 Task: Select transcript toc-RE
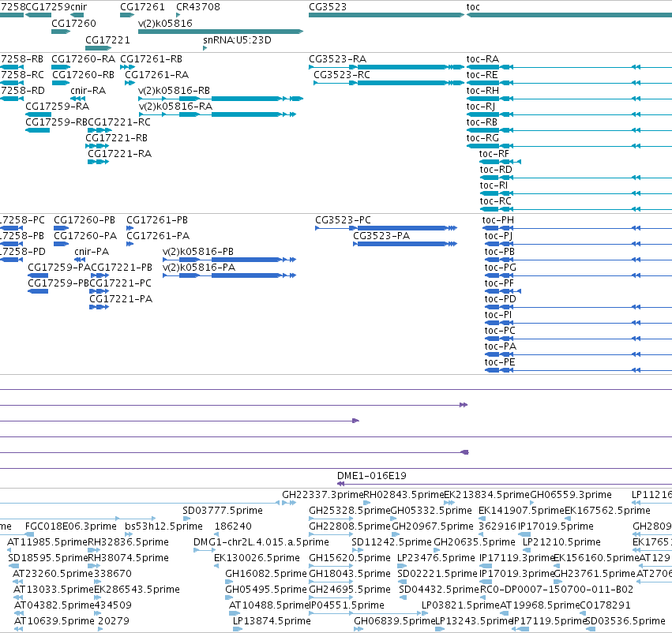click(x=482, y=74)
